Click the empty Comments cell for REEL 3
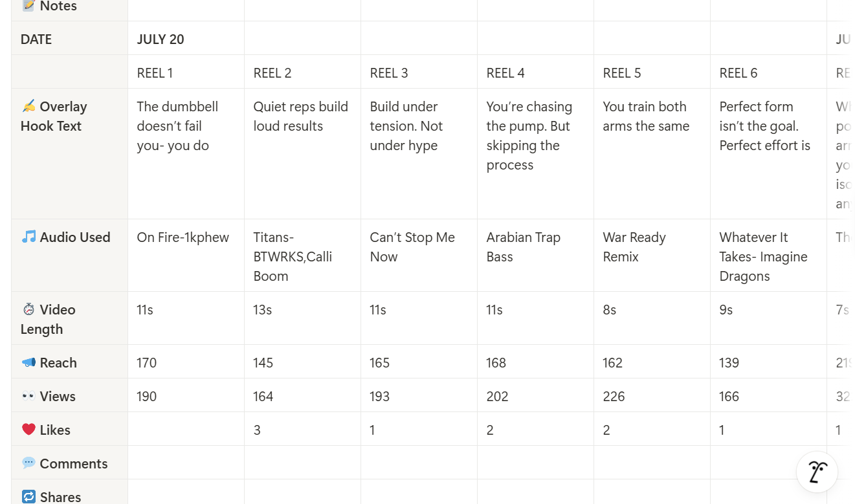The height and width of the screenshot is (504, 855). [x=419, y=463]
